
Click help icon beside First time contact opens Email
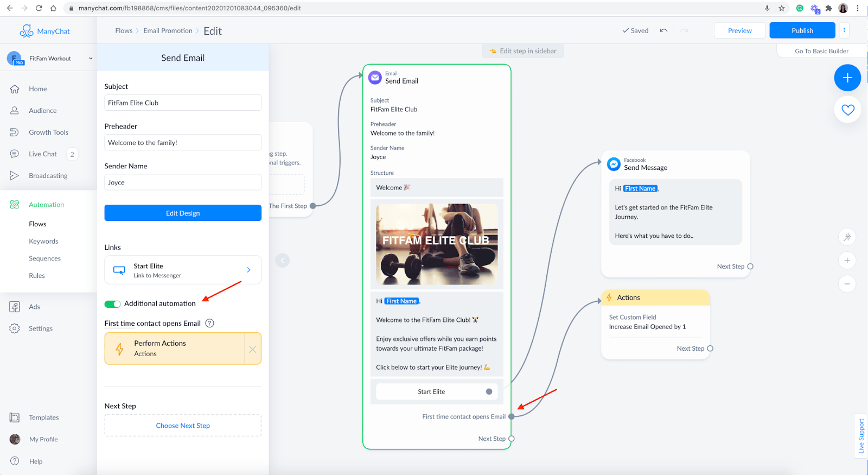210,324
